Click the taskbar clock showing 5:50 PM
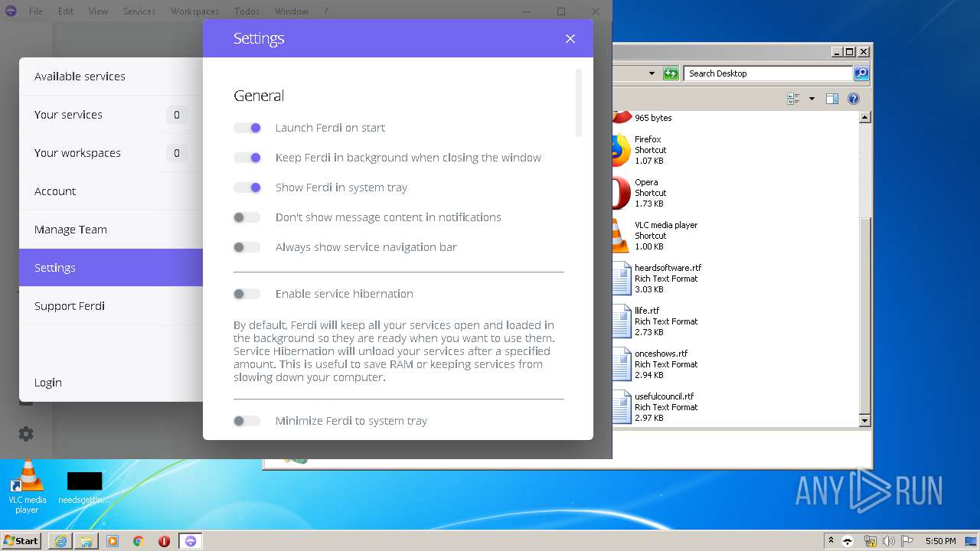The width and height of the screenshot is (980, 551). [x=940, y=541]
